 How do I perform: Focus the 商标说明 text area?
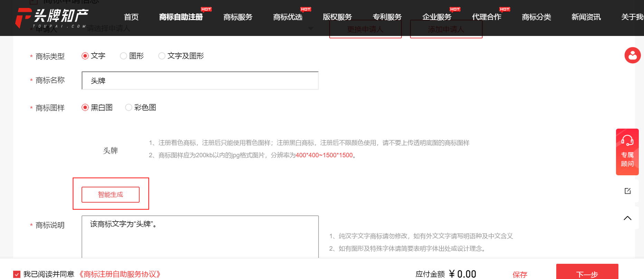tap(200, 237)
